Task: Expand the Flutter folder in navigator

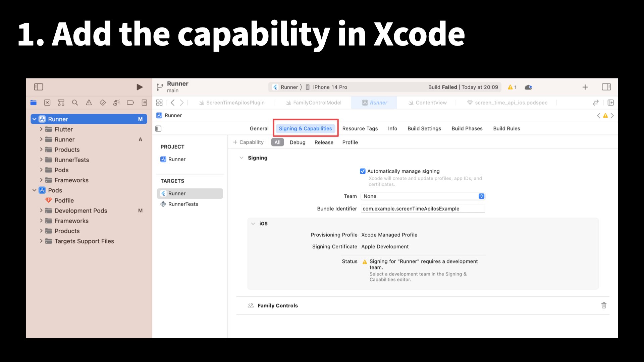Action: 41,129
